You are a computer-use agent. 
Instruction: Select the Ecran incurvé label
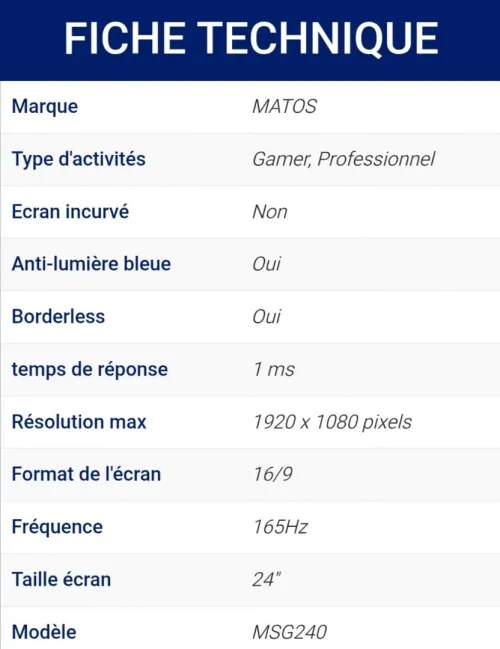[x=70, y=212]
